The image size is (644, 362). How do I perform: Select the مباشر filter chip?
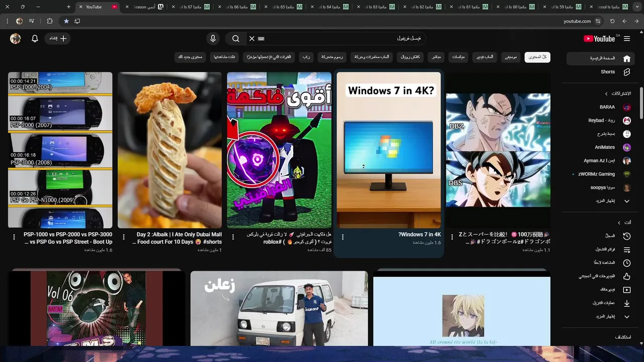pyautogui.click(x=436, y=57)
